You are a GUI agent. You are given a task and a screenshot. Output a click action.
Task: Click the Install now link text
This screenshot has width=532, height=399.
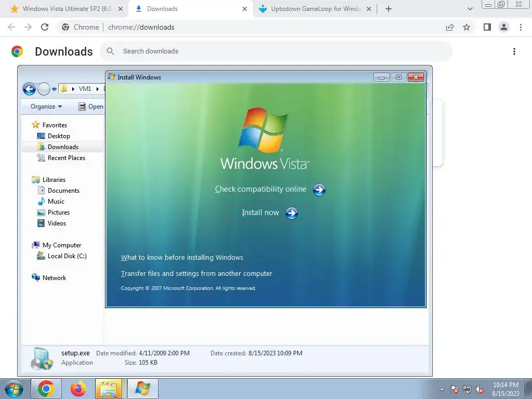pyautogui.click(x=260, y=212)
